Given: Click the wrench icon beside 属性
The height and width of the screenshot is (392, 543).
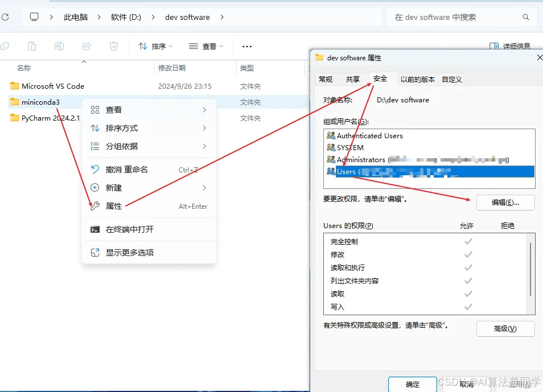Looking at the screenshot, I should coord(95,206).
